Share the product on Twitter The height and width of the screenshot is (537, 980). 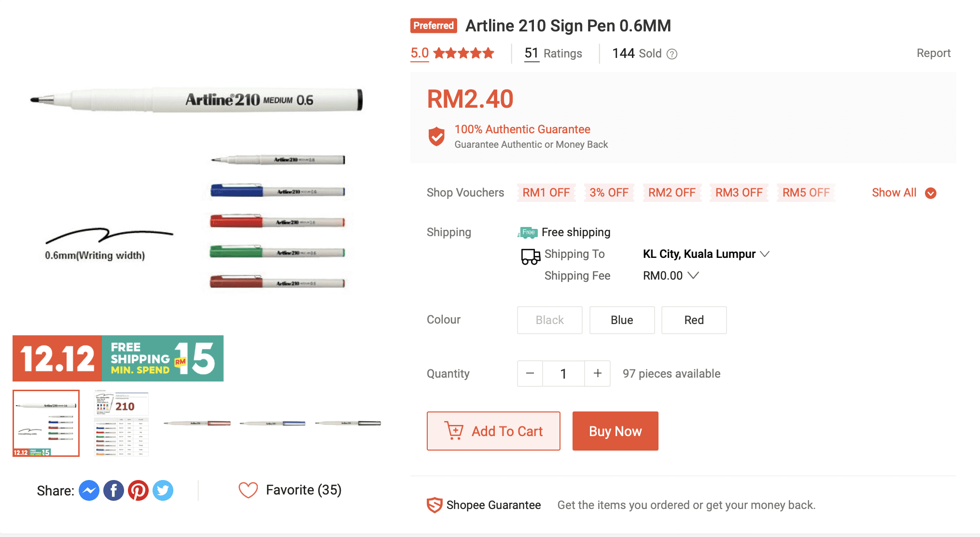pyautogui.click(x=163, y=490)
